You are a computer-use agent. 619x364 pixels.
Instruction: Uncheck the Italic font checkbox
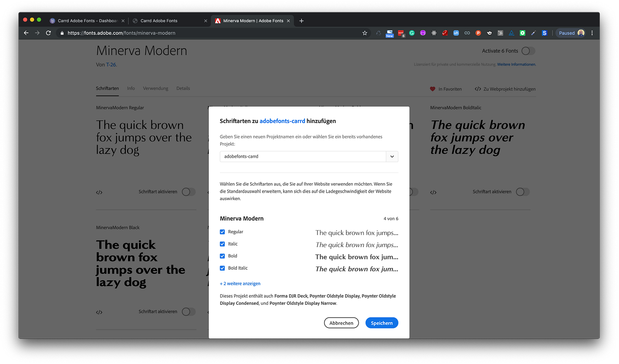tap(222, 244)
